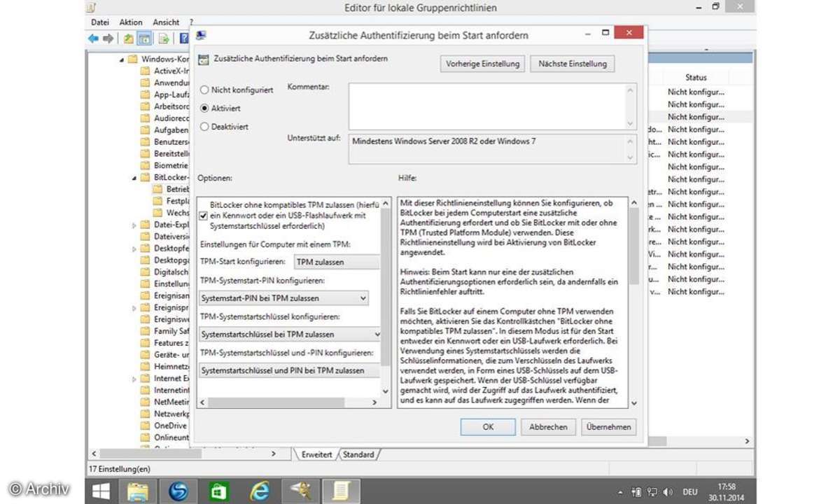Image resolution: width=840 pixels, height=504 pixels.
Task: Click the folder-up toolbar icon
Action: coord(129,38)
